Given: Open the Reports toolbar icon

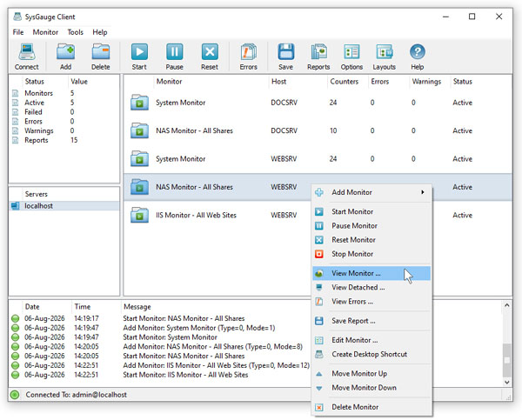Looking at the screenshot, I should tap(318, 53).
